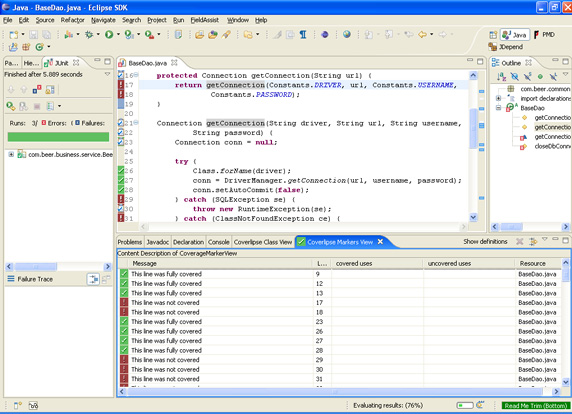Image resolution: width=572 pixels, height=414 pixels.
Task: Open the Refactor menu
Action: pos(73,20)
